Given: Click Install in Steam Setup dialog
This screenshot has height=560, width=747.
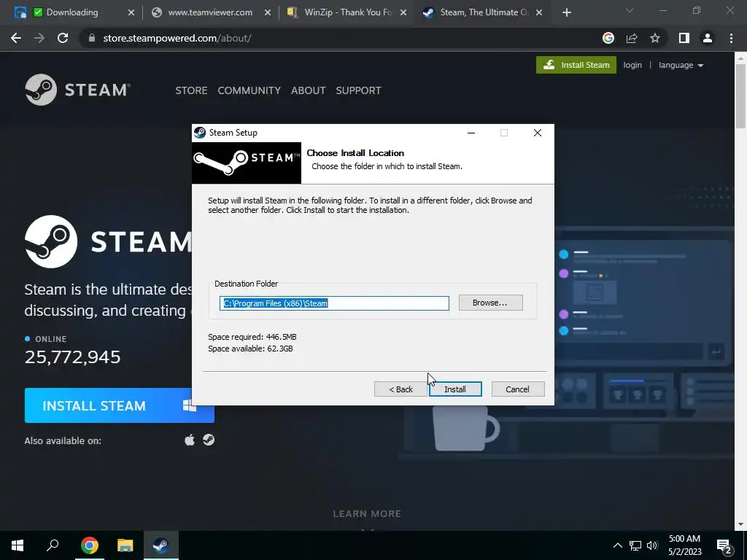Looking at the screenshot, I should pos(455,389).
